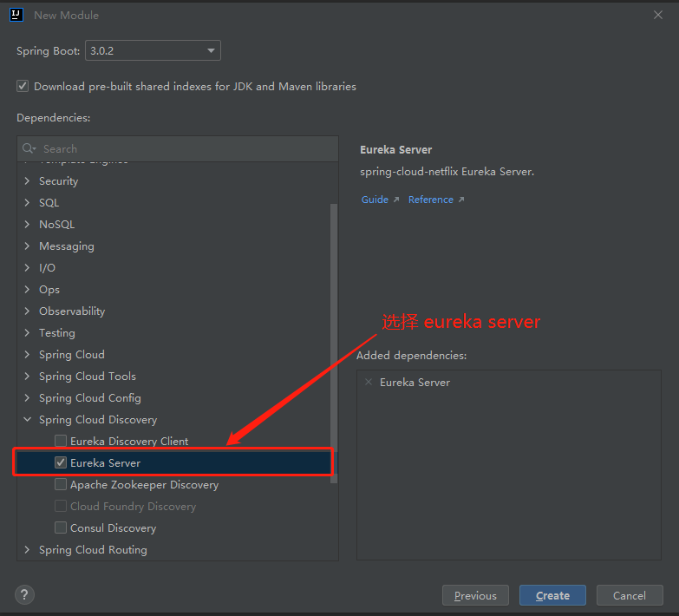Open help with the question mark icon
This screenshot has height=616, width=679.
(x=24, y=594)
